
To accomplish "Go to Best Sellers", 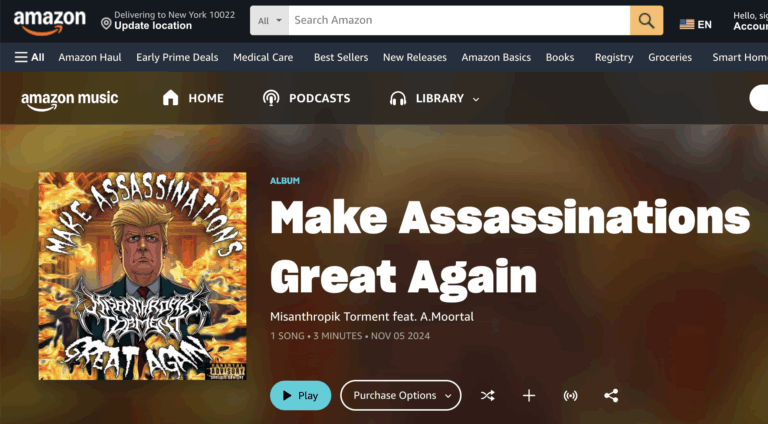I will [x=341, y=57].
